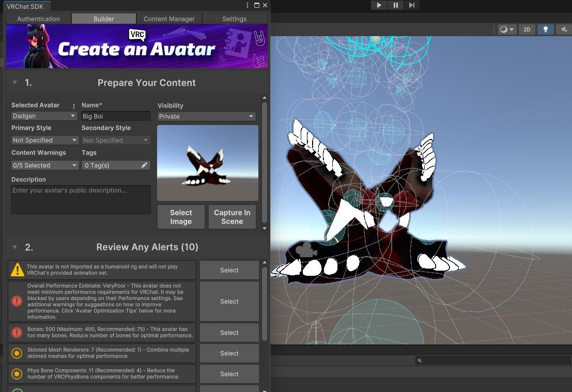Click the VeryPoor performance error icon

tap(17, 301)
